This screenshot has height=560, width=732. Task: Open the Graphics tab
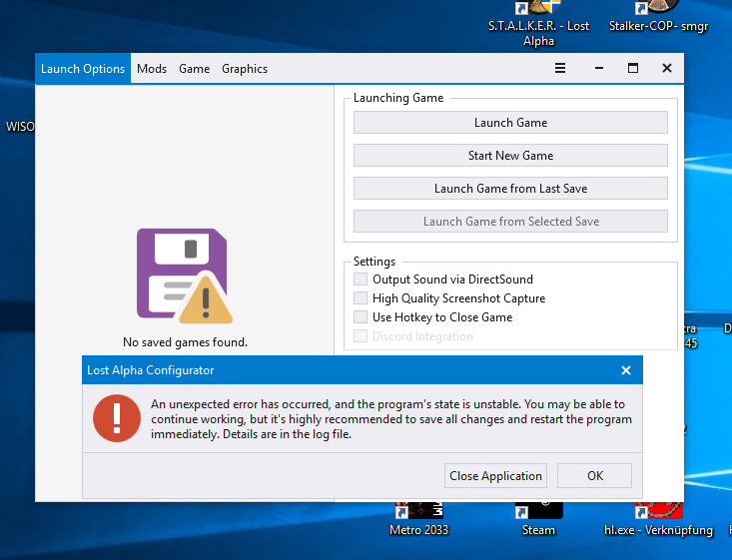point(245,69)
